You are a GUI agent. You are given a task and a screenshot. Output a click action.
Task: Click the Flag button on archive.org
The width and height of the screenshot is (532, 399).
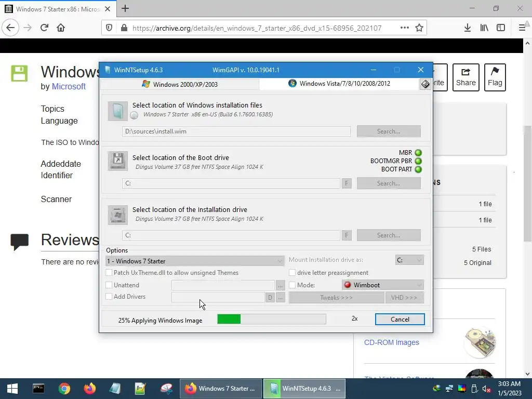pyautogui.click(x=495, y=77)
